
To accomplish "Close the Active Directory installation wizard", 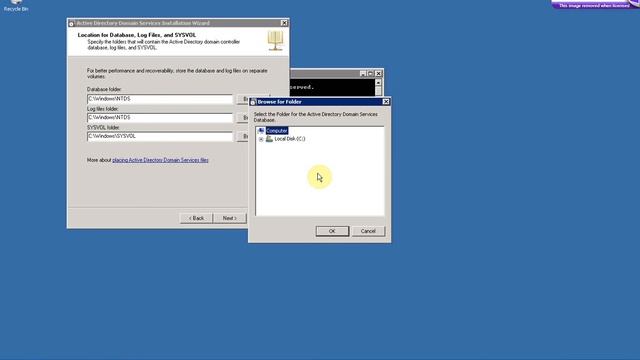I will 284,23.
